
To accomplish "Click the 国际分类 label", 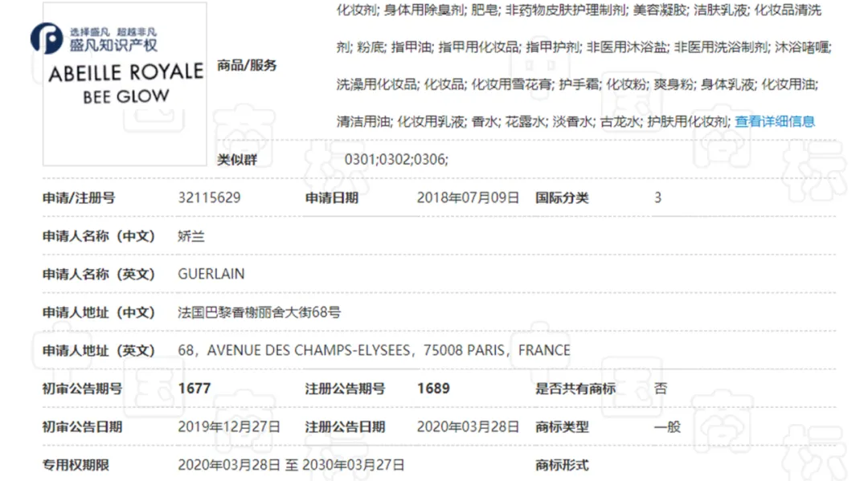I will pos(562,198).
